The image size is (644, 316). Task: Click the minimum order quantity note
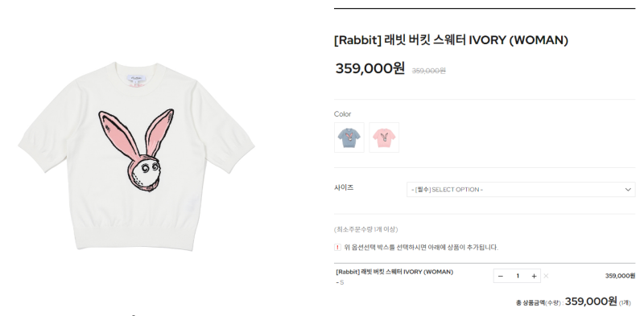click(366, 229)
